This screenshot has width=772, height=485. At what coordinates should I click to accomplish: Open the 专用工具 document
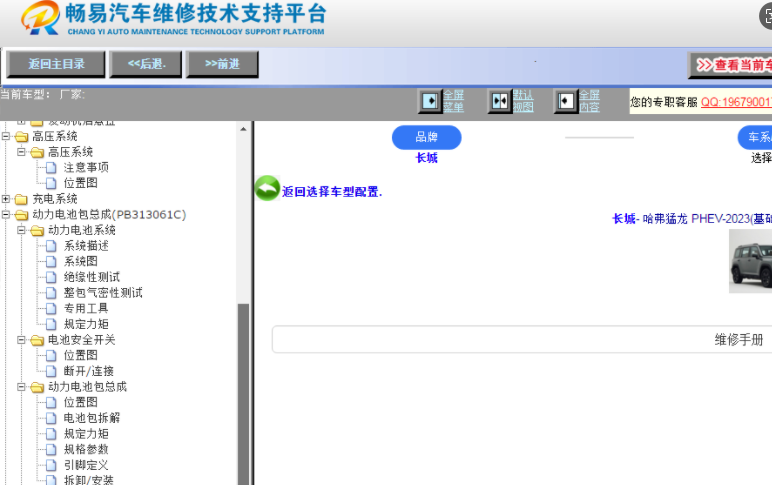(x=86, y=309)
